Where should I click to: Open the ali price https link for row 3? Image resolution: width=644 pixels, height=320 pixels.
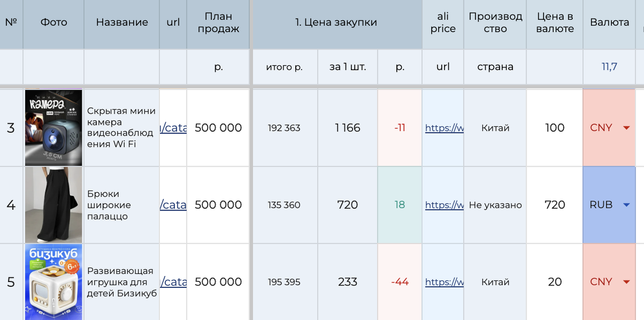(x=444, y=128)
